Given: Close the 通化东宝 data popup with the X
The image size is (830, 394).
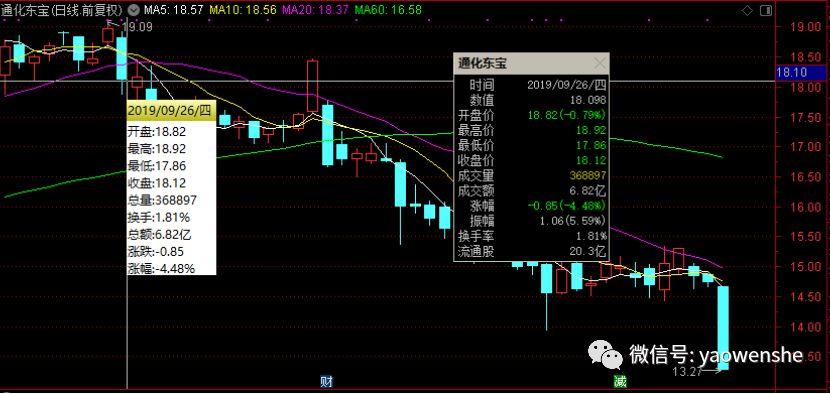Looking at the screenshot, I should click(x=600, y=64).
